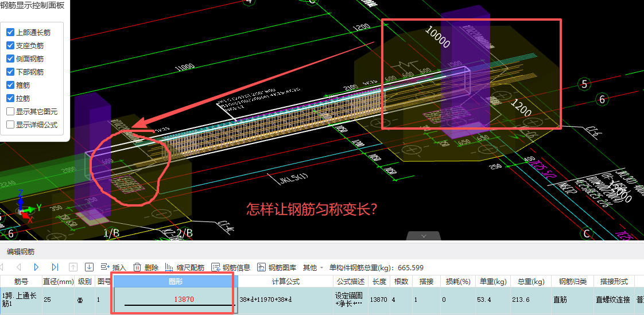Click the 钢筋归类 column header

[572, 281]
